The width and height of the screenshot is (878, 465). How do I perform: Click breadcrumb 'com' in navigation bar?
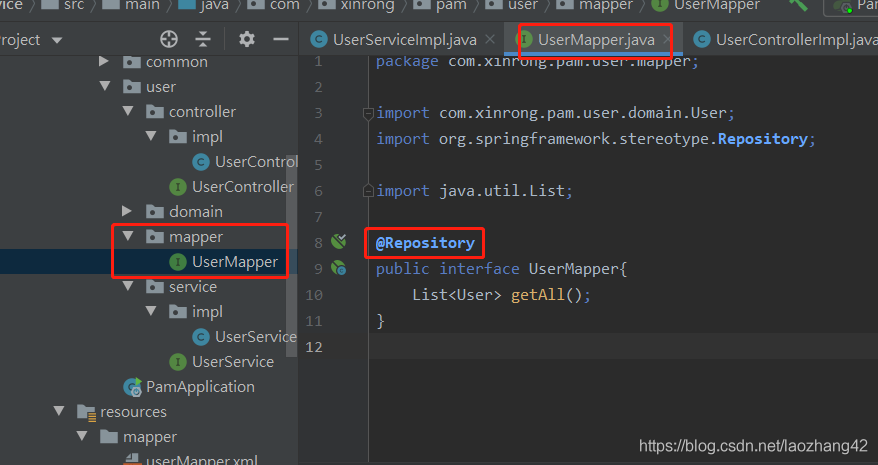click(x=284, y=6)
